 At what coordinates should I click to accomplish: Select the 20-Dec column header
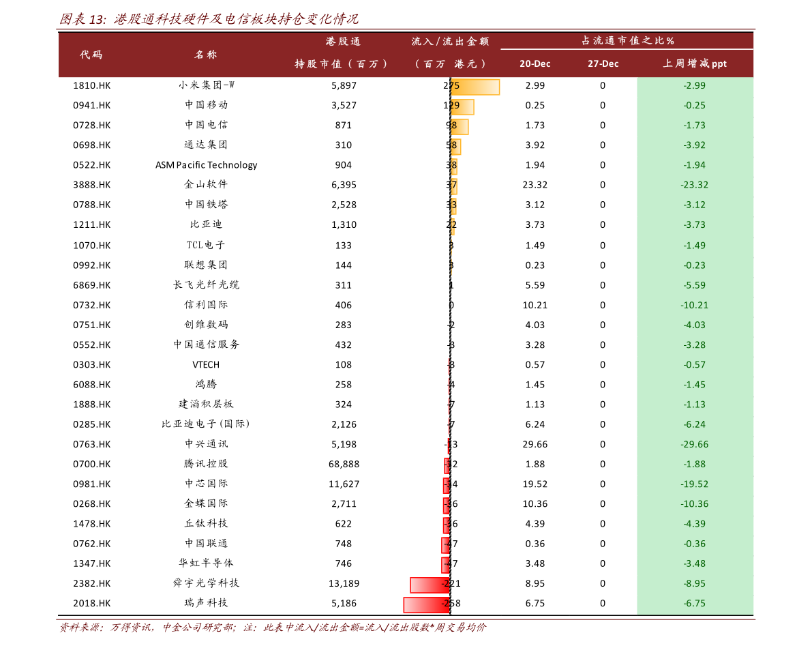click(535, 63)
